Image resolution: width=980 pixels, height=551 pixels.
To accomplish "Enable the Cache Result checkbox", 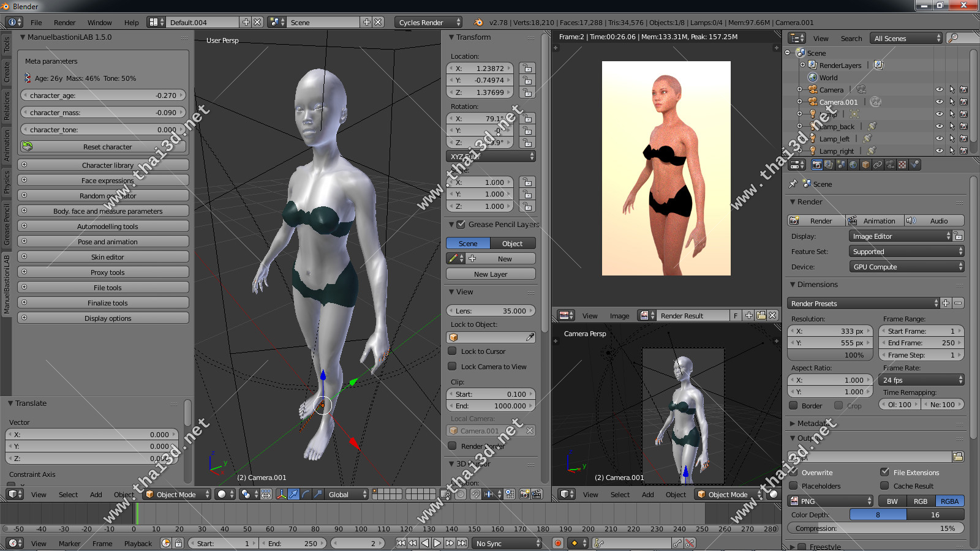I will point(884,485).
